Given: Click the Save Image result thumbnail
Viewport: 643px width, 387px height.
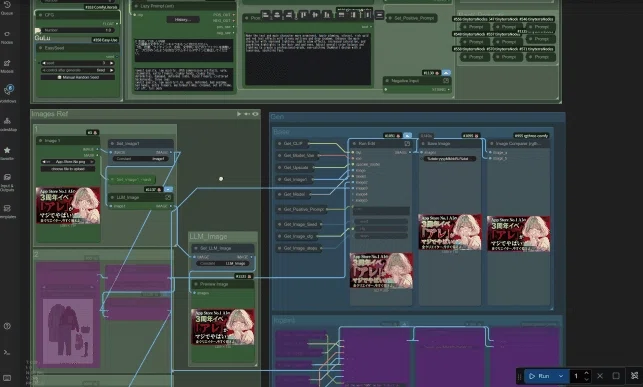Looking at the screenshot, I should tap(450, 232).
